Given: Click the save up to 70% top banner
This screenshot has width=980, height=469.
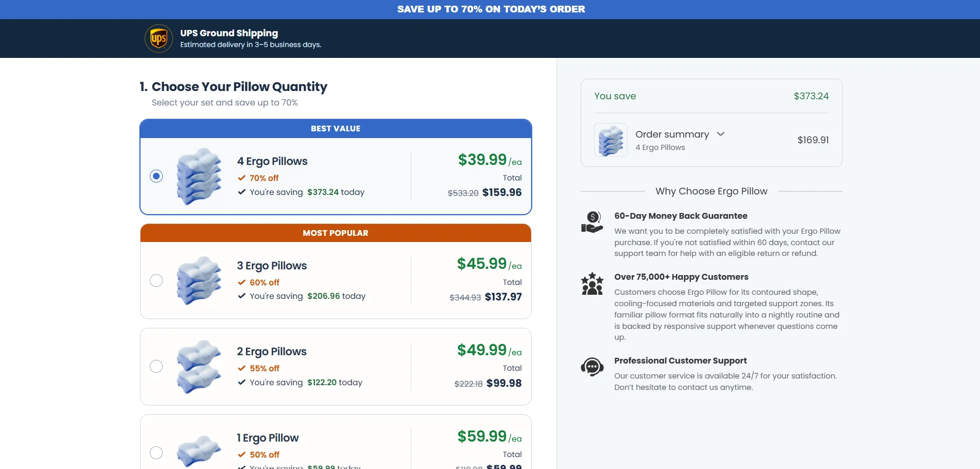Looking at the screenshot, I should pyautogui.click(x=491, y=9).
